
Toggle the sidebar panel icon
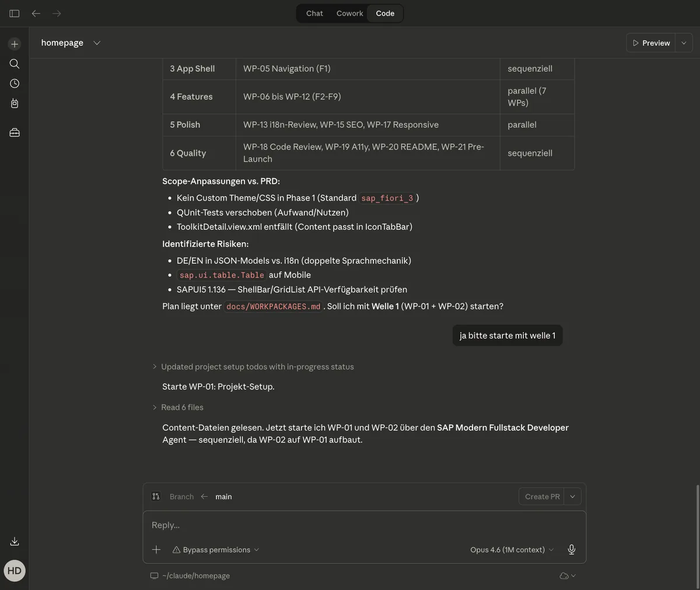pos(15,13)
